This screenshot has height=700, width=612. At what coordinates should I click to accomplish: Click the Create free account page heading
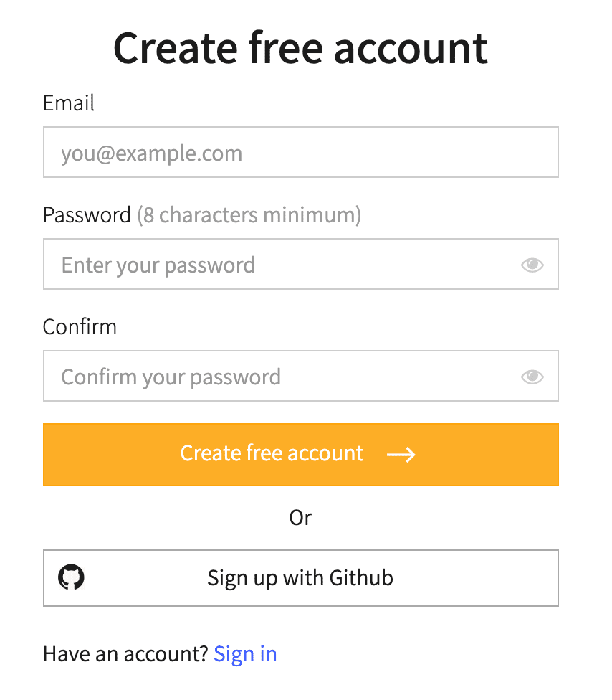pyautogui.click(x=301, y=48)
